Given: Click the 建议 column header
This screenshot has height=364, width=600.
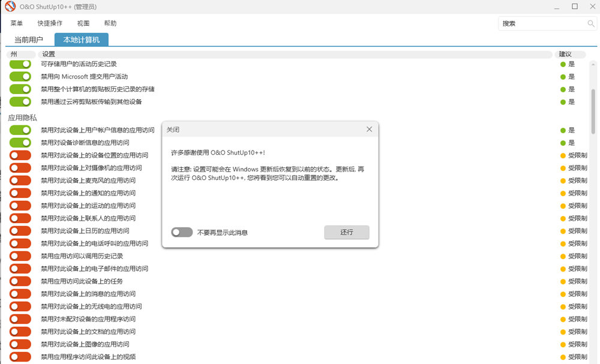Looking at the screenshot, I should click(565, 55).
